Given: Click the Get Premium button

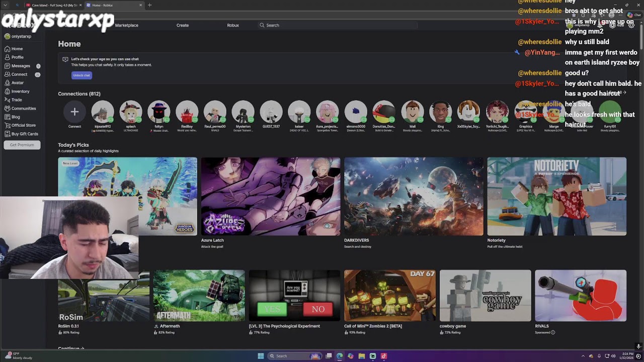Looking at the screenshot, I should (22, 145).
